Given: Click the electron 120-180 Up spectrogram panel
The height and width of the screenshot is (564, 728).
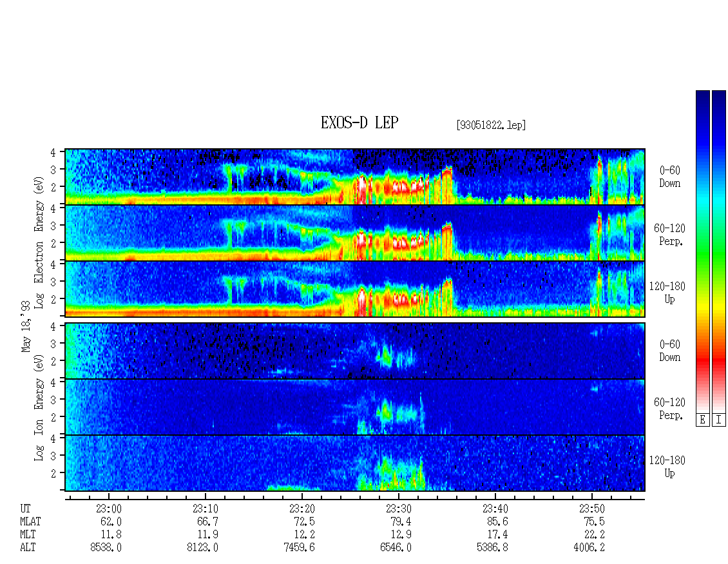Looking at the screenshot, I should (355, 289).
